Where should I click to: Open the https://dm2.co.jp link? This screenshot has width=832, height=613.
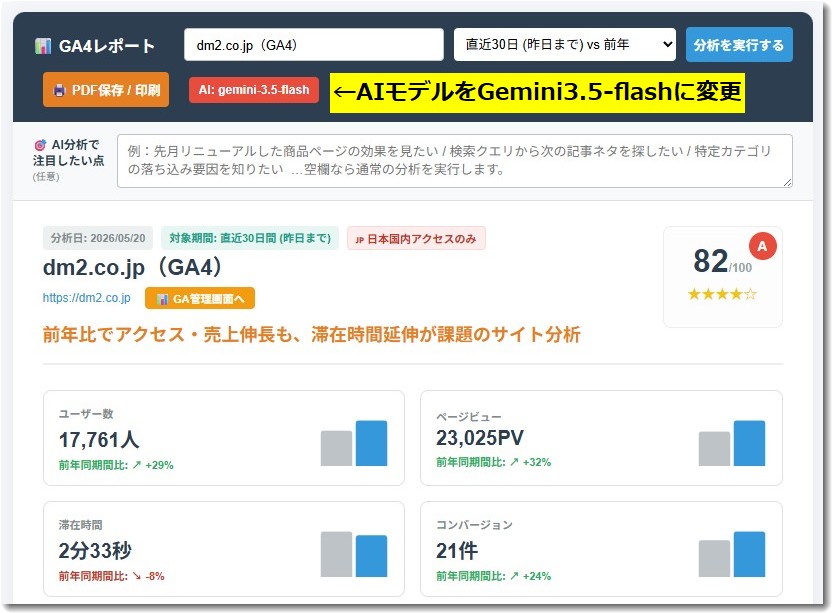pyautogui.click(x=86, y=298)
